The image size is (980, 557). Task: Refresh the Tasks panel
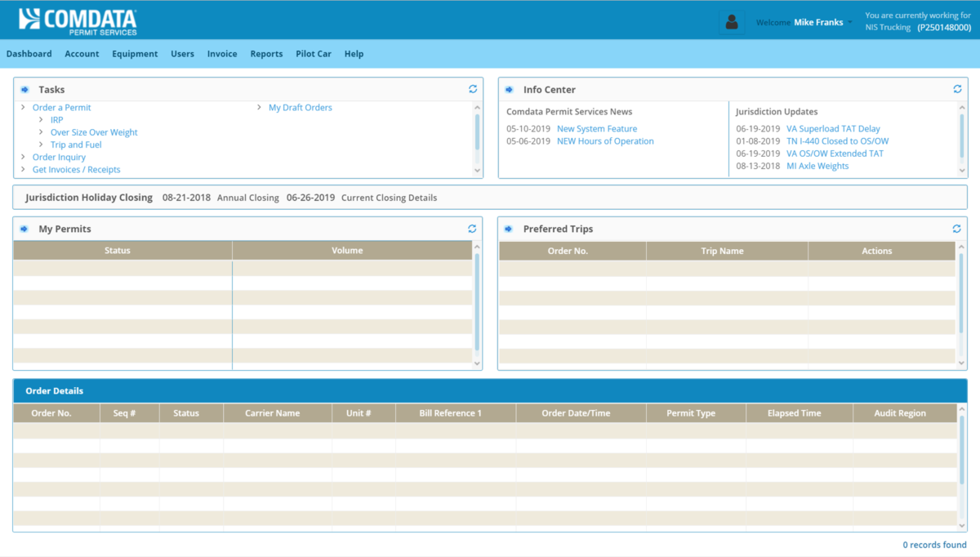pos(472,88)
